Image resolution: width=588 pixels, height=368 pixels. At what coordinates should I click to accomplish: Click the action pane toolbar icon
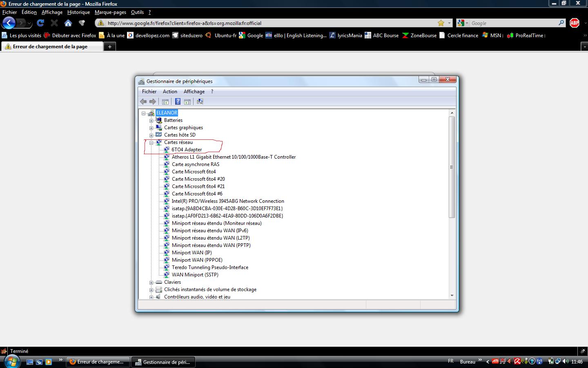point(187,101)
